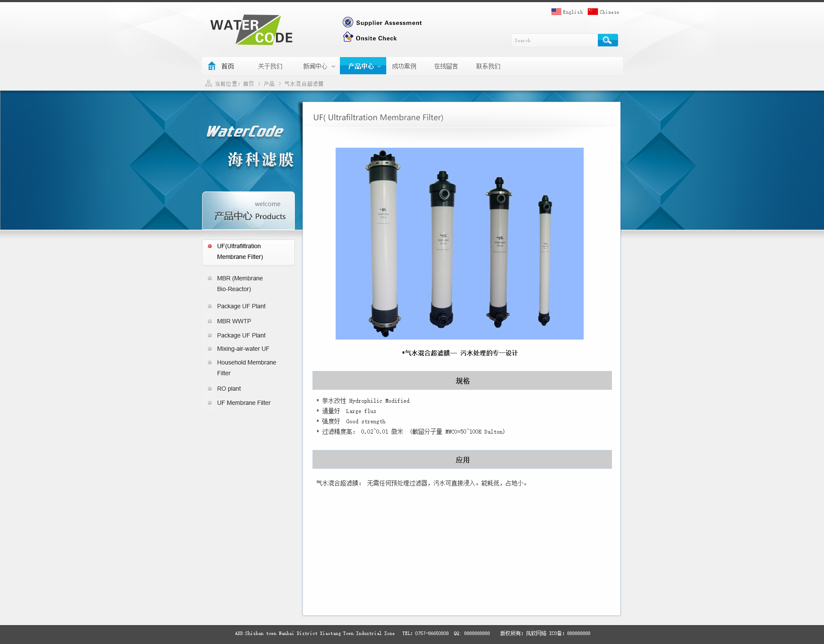Click the US flag icon
This screenshot has height=644, width=824.
556,12
